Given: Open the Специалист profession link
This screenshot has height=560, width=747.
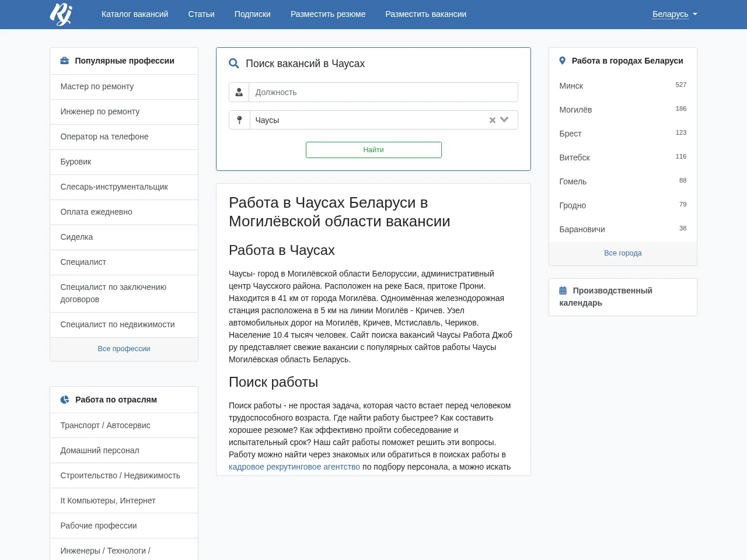Looking at the screenshot, I should [124, 262].
